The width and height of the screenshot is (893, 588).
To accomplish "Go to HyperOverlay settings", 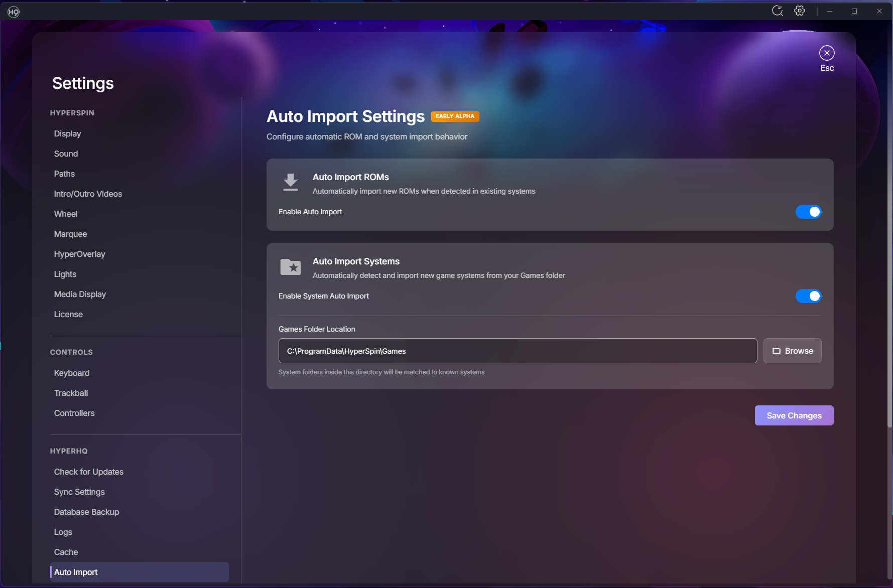I will 79,254.
